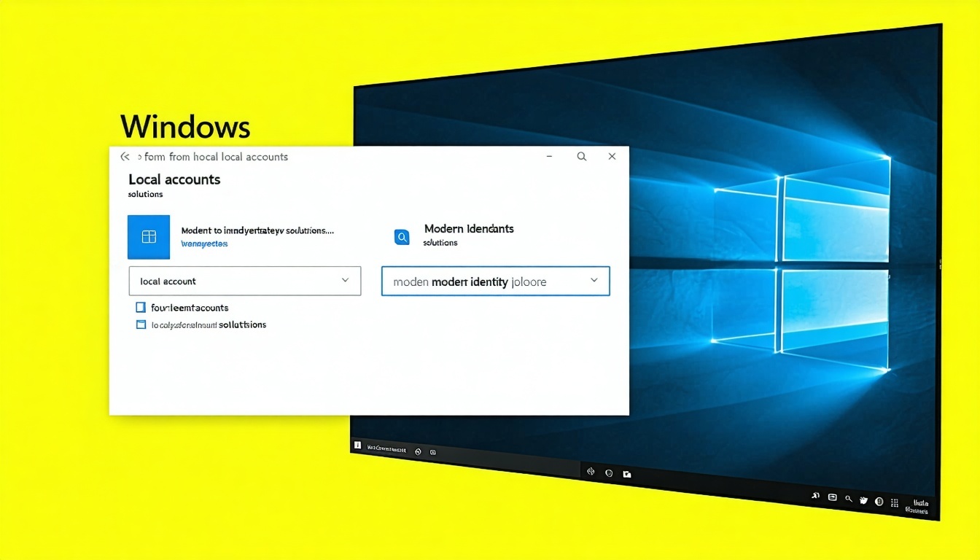Click the globe icon in the taskbar center
Viewport: 980px width, 560px height.
[591, 471]
